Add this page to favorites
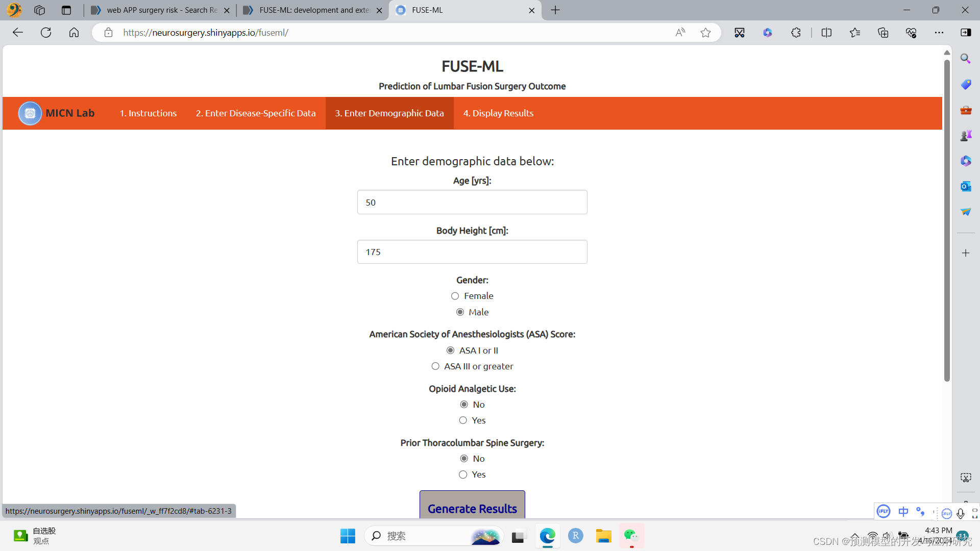Image resolution: width=980 pixels, height=551 pixels. (x=705, y=33)
